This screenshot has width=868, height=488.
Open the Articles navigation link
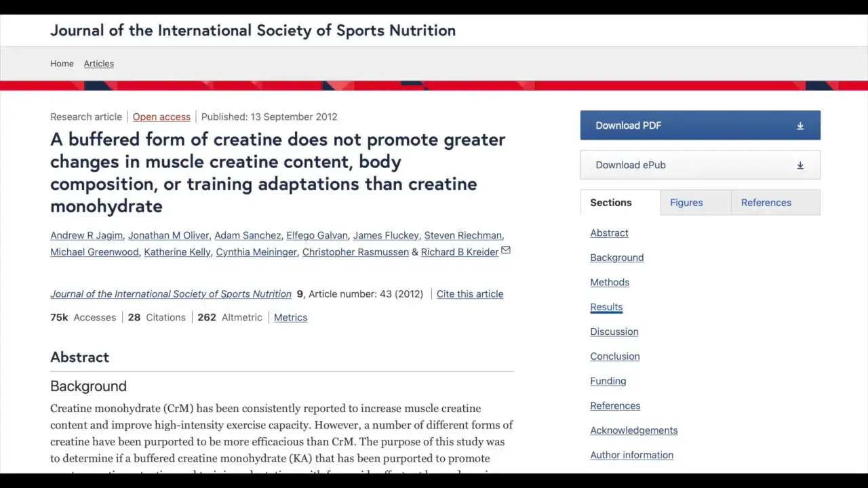click(x=99, y=64)
